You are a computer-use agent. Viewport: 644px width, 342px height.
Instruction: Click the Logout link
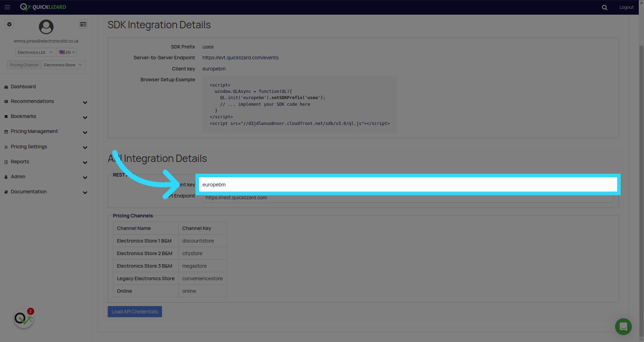[x=626, y=7]
